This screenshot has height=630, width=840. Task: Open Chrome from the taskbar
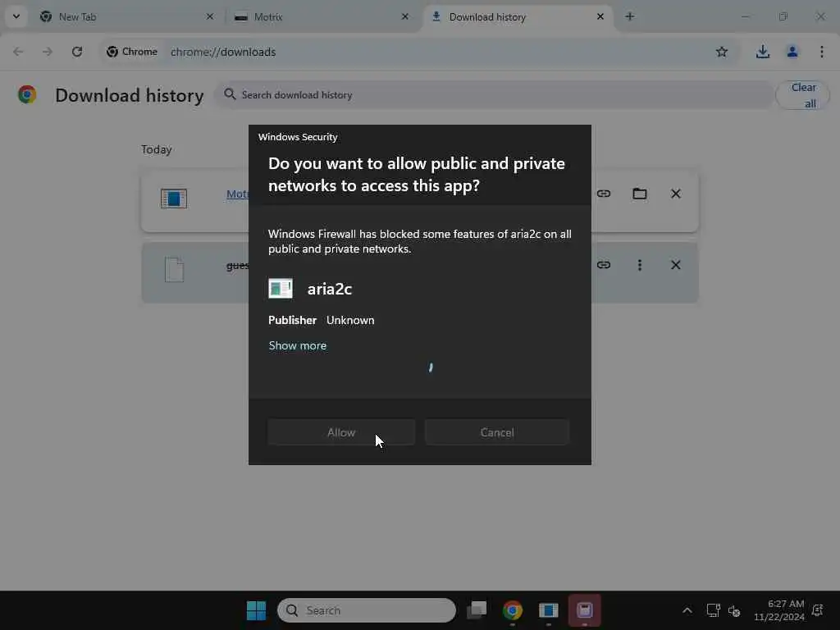512,610
